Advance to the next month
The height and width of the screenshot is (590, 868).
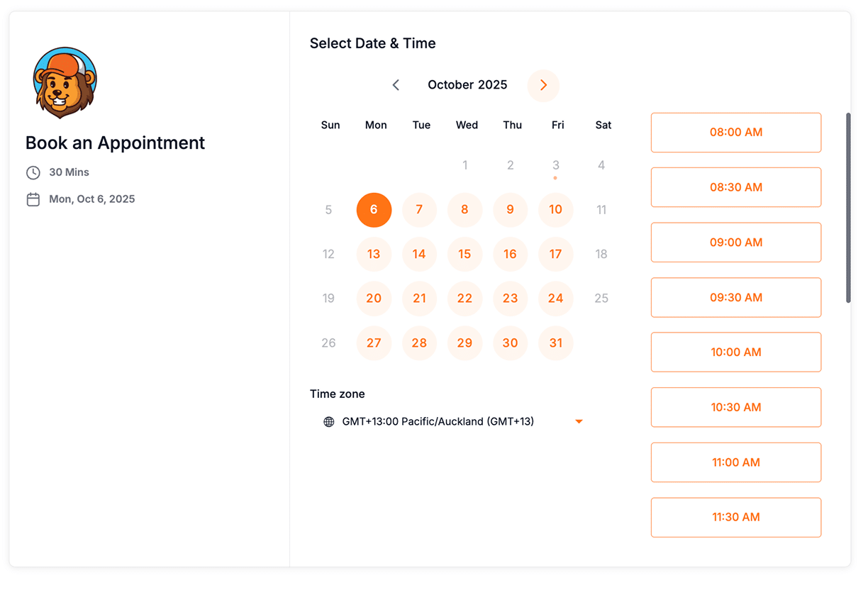coord(543,85)
